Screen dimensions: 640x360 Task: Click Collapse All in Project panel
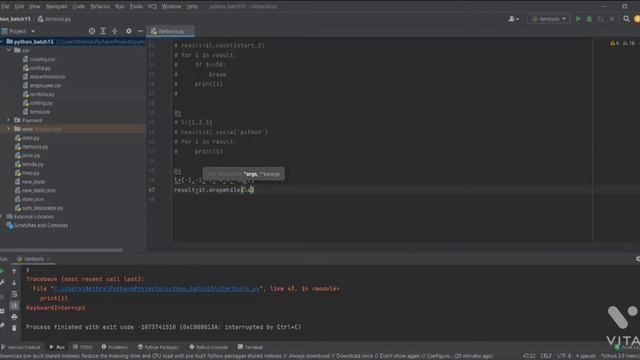[x=115, y=31]
